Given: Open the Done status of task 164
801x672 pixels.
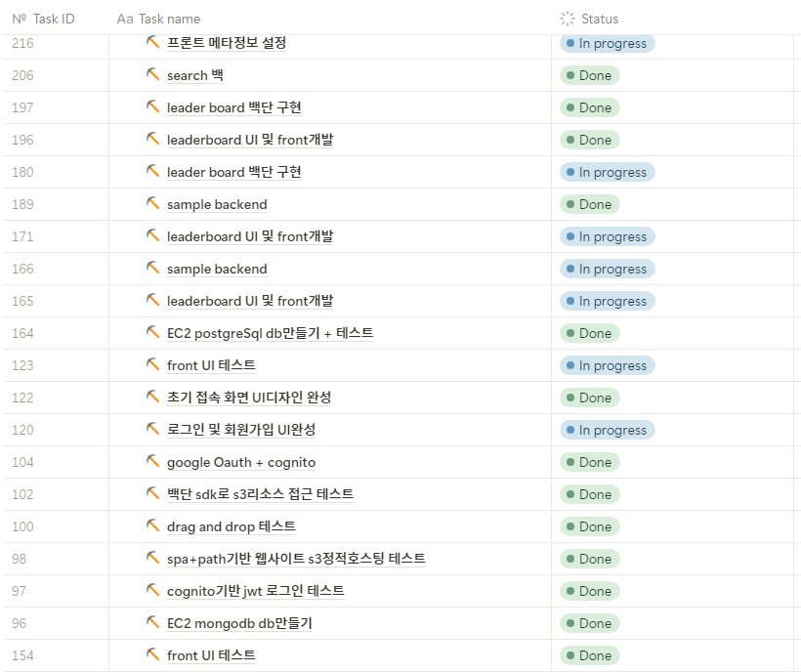Looking at the screenshot, I should (589, 333).
